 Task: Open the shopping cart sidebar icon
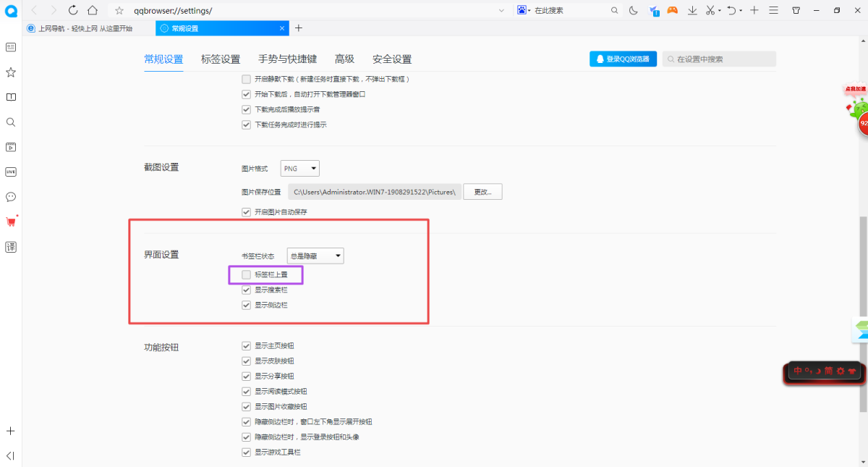coord(11,222)
